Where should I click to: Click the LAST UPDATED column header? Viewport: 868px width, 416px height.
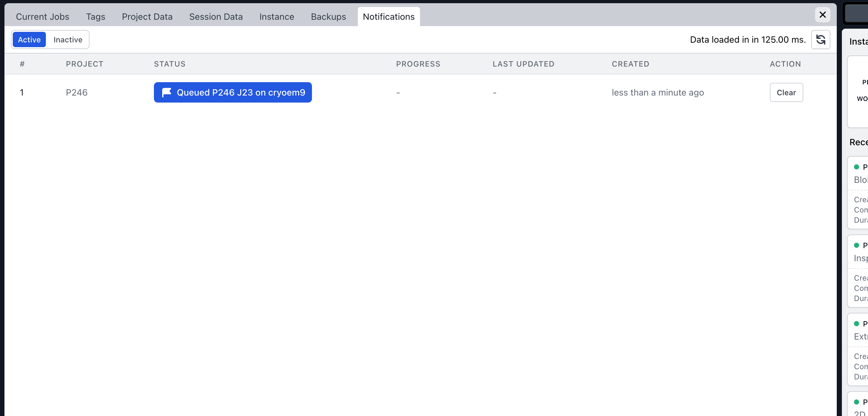point(523,64)
